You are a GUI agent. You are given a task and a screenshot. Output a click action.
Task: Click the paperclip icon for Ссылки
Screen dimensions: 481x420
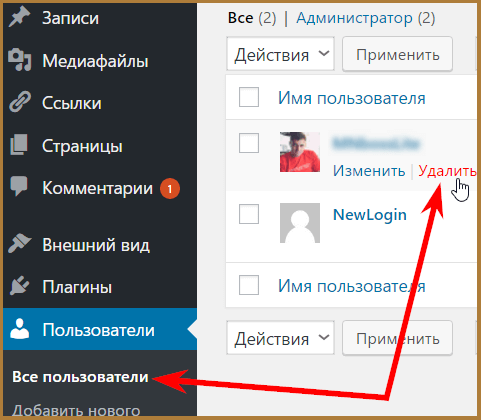click(20, 102)
